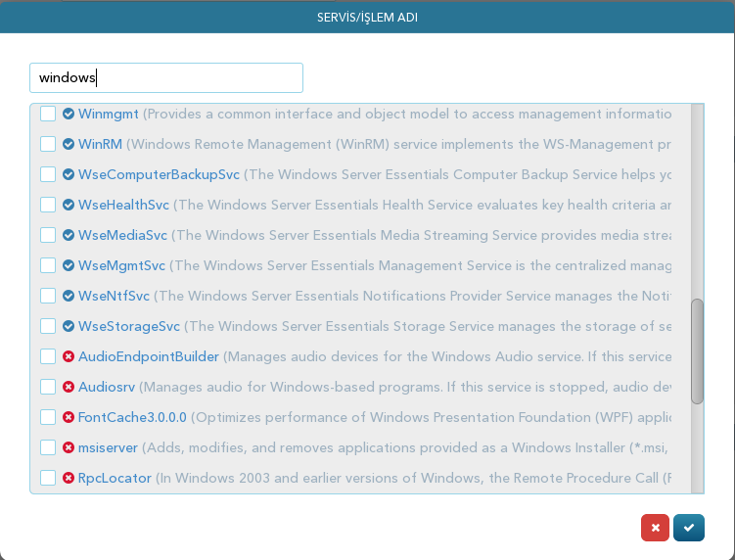The image size is (735, 560).
Task: Click red stopped icon beside AudioEndpointBuilder
Action: point(69,356)
